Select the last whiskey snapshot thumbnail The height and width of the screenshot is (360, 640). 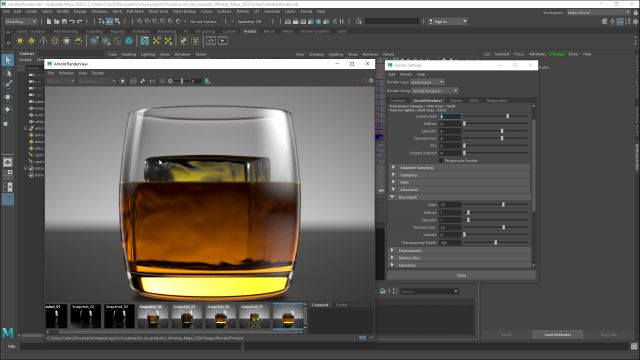[288, 315]
